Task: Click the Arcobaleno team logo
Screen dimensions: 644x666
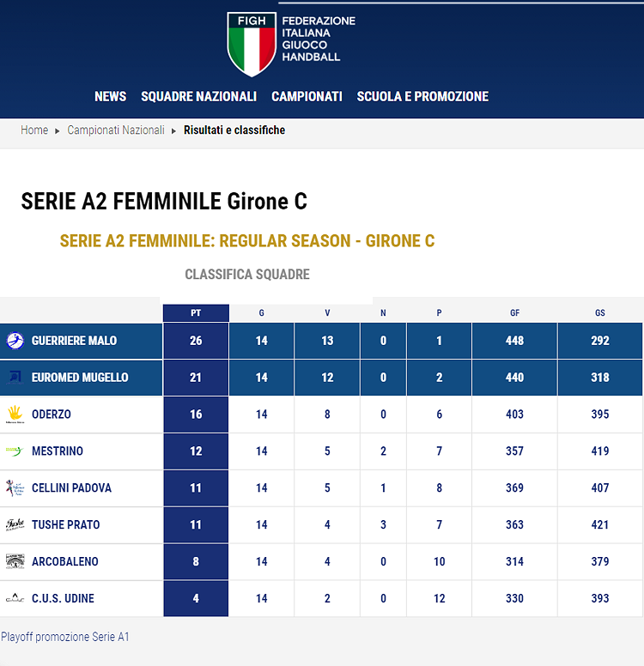Action: [15, 561]
